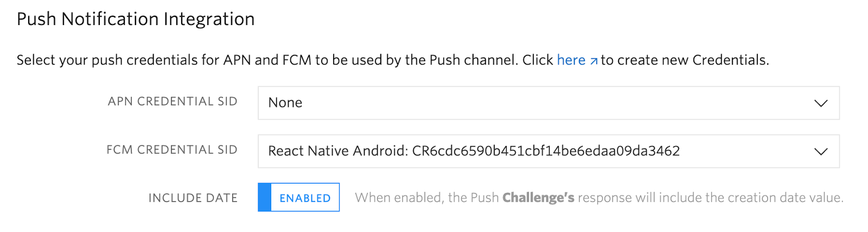The width and height of the screenshot is (868, 232).
Task: Click the INCLUDE DATE label
Action: pyautogui.click(x=193, y=198)
